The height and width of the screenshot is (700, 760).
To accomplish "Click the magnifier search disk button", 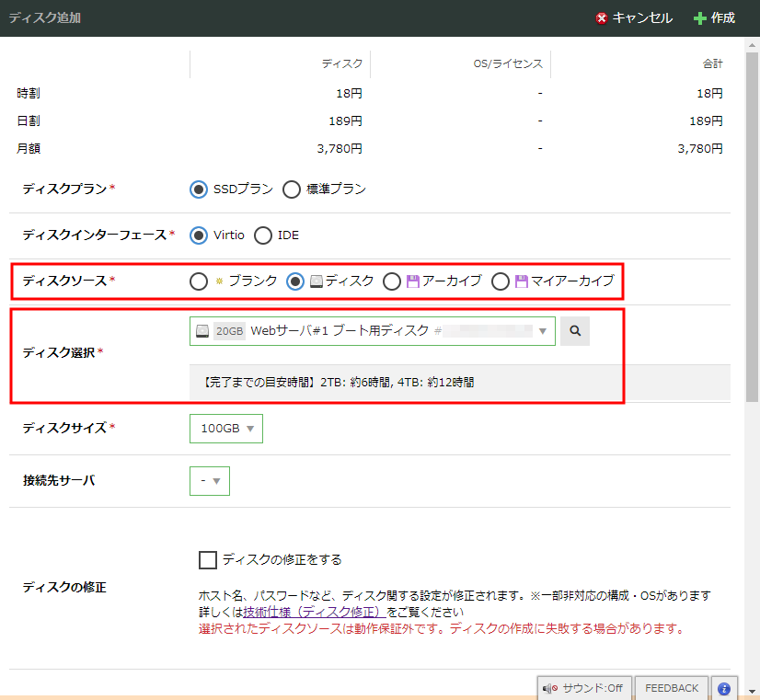I will click(575, 331).
